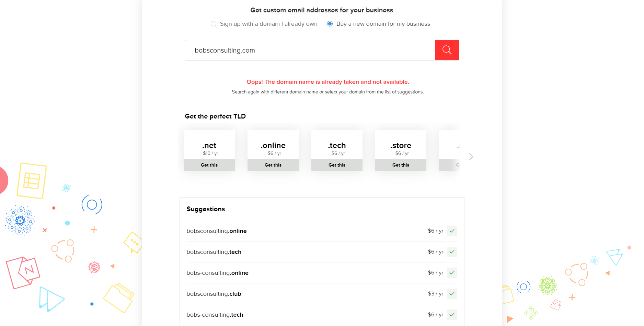This screenshot has height=326, width=644.
Task: Click the partially hidden fifth TLD card
Action: 449,150
